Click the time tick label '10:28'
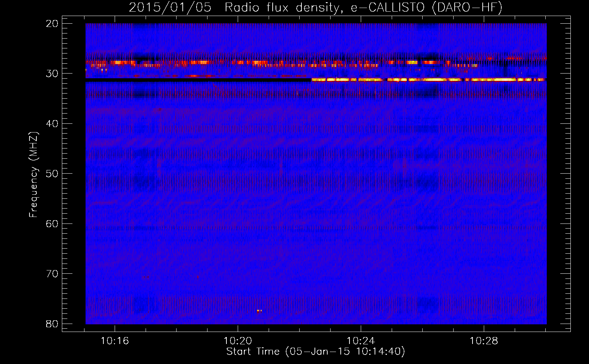The width and height of the screenshot is (589, 364). [484, 341]
